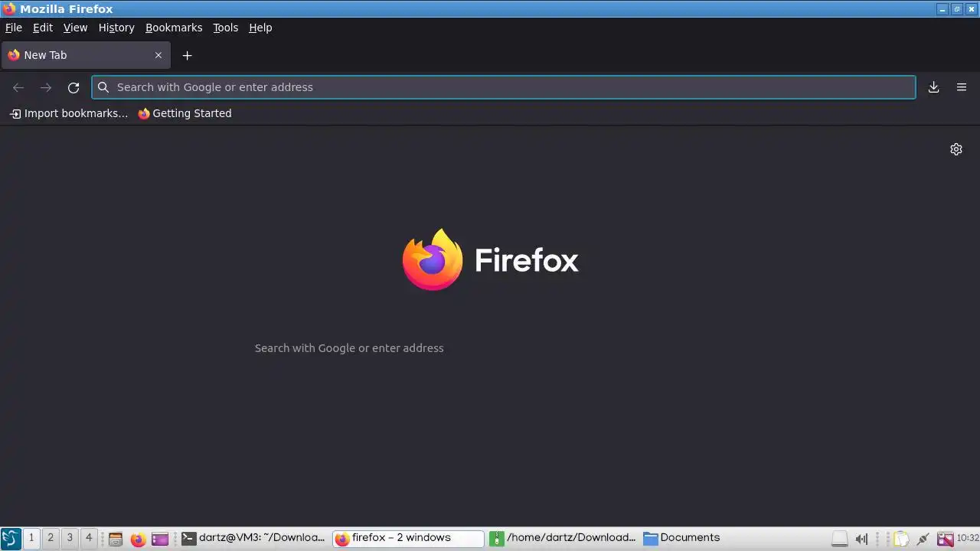Open the clipboard manager tray icon
The image size is (980, 551).
[901, 539]
